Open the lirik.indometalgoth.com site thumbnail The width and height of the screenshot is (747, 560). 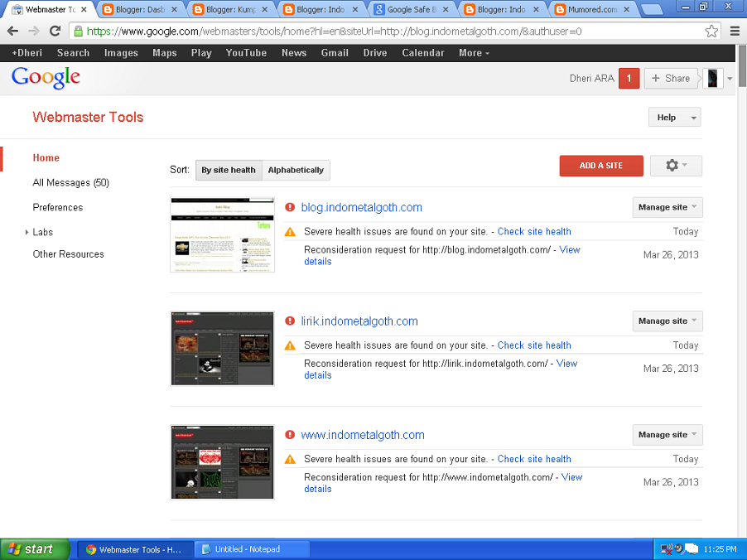click(223, 349)
